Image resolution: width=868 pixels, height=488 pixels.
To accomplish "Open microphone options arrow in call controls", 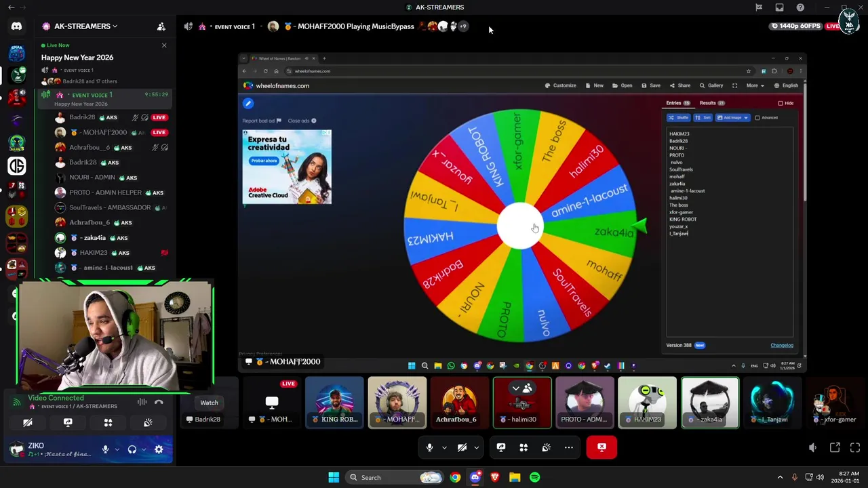I will click(x=444, y=447).
